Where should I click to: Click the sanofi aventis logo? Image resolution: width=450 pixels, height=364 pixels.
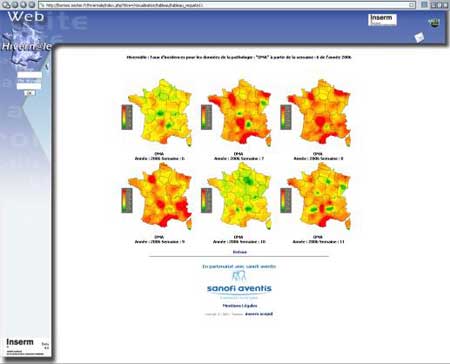click(239, 285)
